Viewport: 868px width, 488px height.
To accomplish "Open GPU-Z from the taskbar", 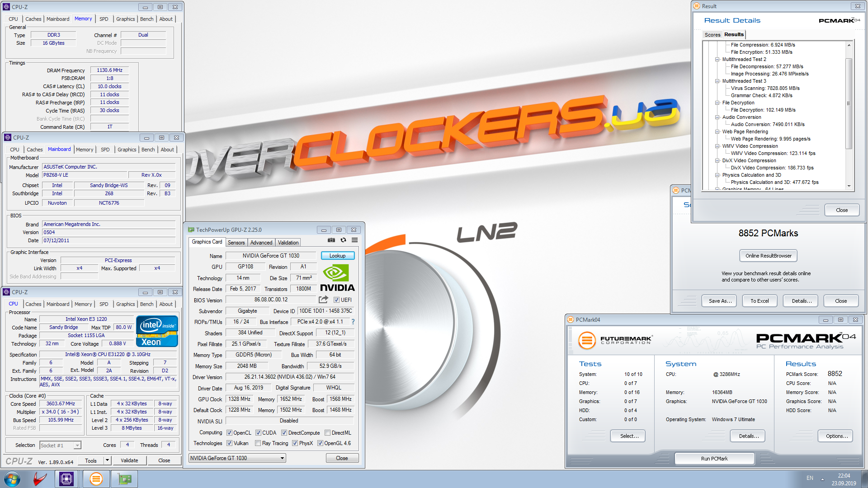I will click(x=124, y=479).
